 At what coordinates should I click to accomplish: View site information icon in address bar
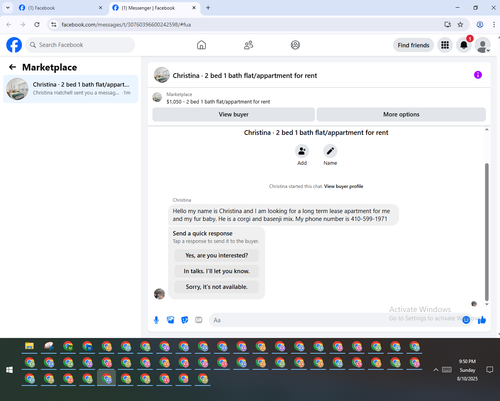54,24
